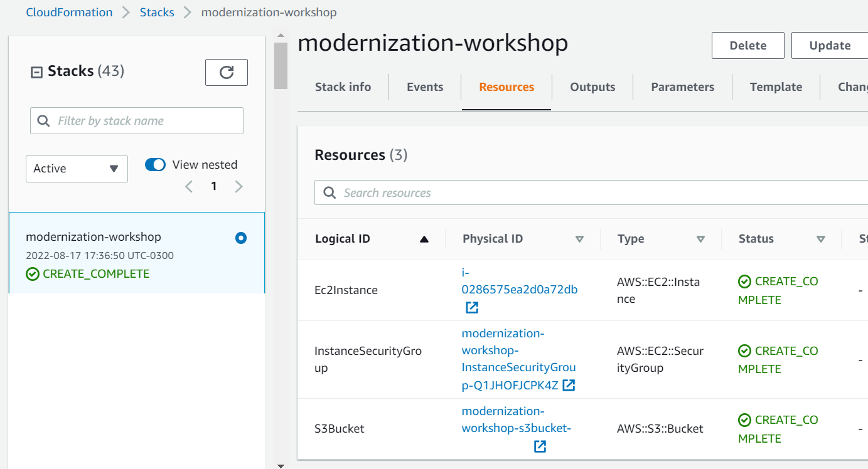Click the AWS::S3::Bucket type cell

660,429
